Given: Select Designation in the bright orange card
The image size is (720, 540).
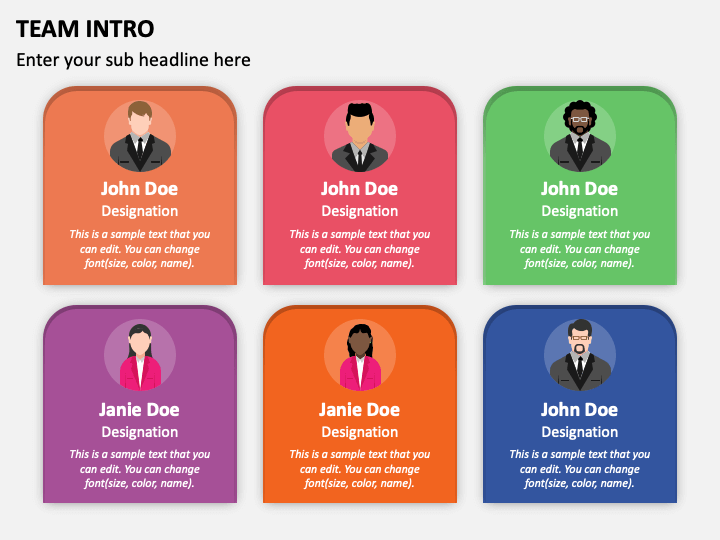Looking at the screenshot, I should pyautogui.click(x=360, y=432).
